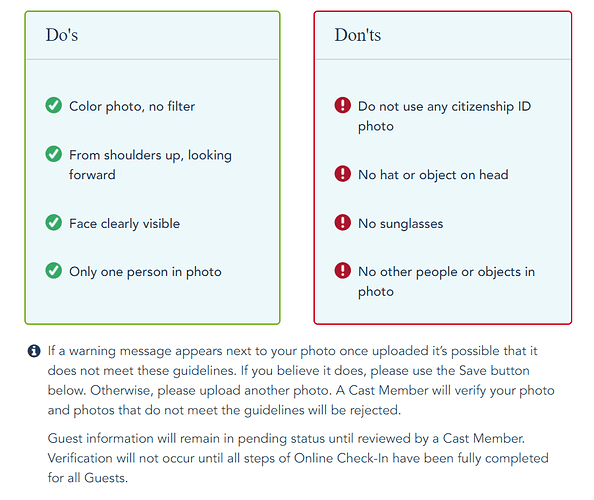Click the Face clearly visible text
This screenshot has height=500, width=594.
(x=124, y=223)
